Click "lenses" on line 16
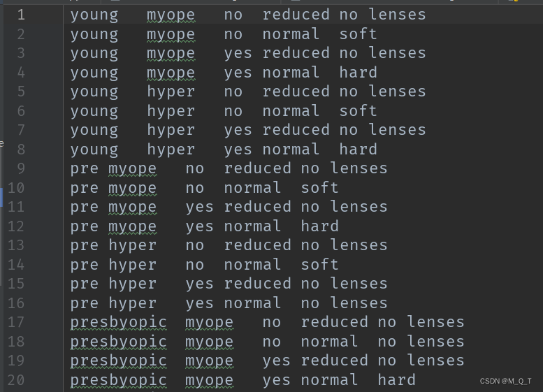Viewport: 543px width, 392px height. 359,303
